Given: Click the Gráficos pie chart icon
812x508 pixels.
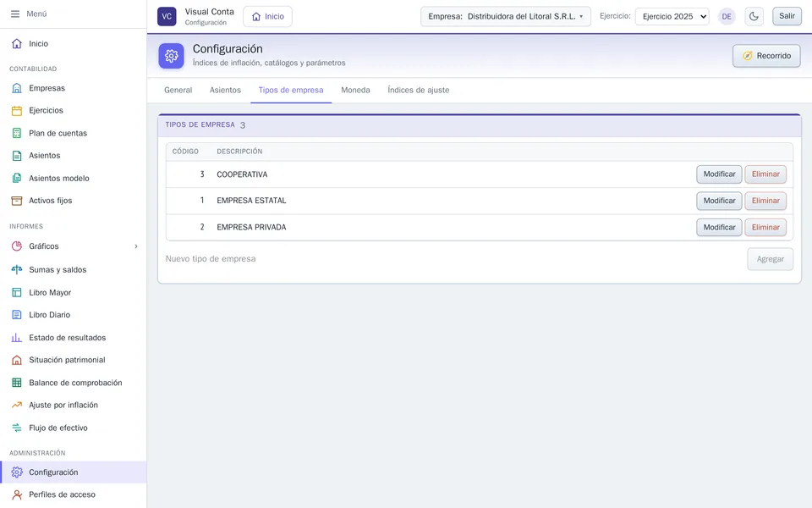Looking at the screenshot, I should pos(17,246).
